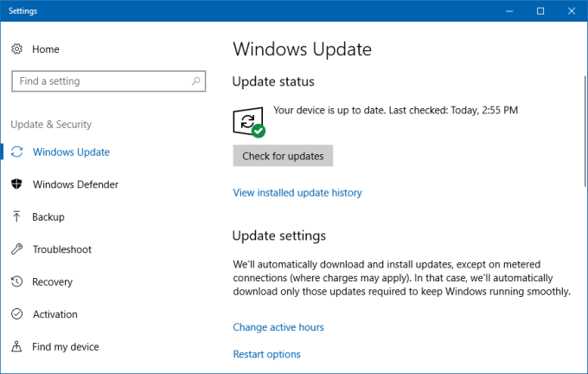The image size is (588, 374).
Task: Click the Windows Update sync arrows icon
Action: [17, 152]
